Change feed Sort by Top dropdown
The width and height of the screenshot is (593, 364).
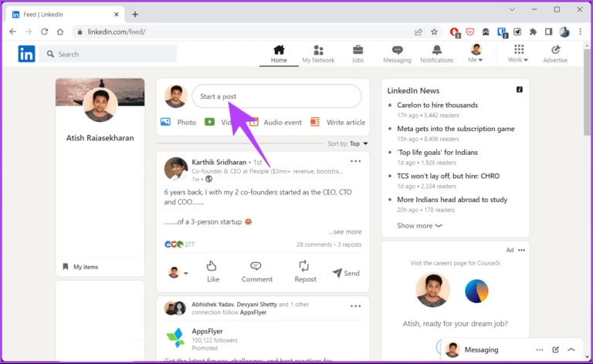[x=348, y=143]
